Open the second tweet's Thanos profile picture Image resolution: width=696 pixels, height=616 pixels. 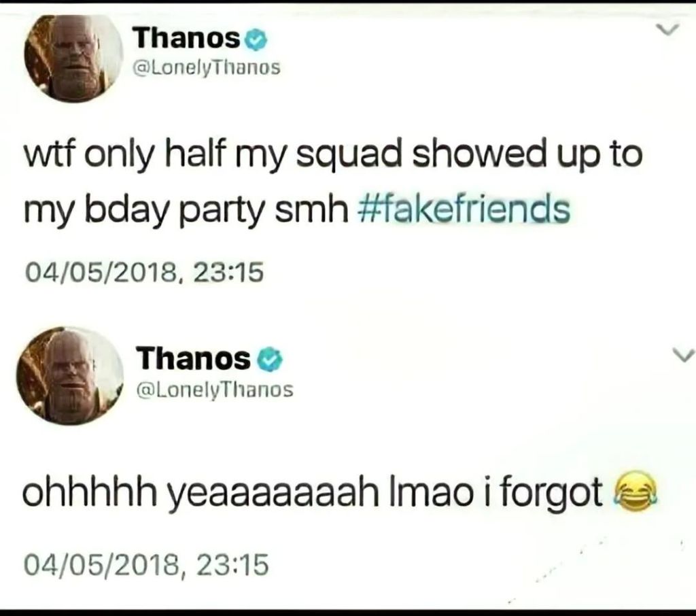click(x=70, y=376)
